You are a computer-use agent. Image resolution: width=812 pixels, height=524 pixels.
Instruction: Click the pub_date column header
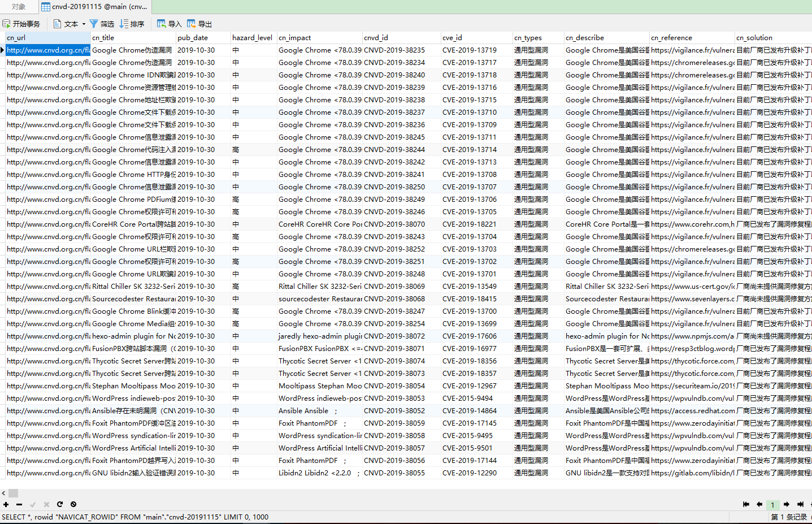(203, 38)
